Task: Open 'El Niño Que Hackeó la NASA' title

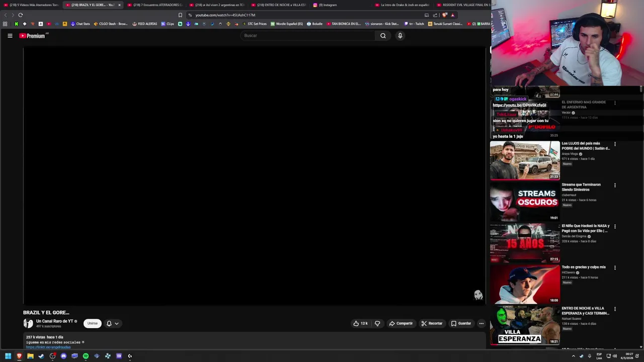Action: tap(586, 228)
